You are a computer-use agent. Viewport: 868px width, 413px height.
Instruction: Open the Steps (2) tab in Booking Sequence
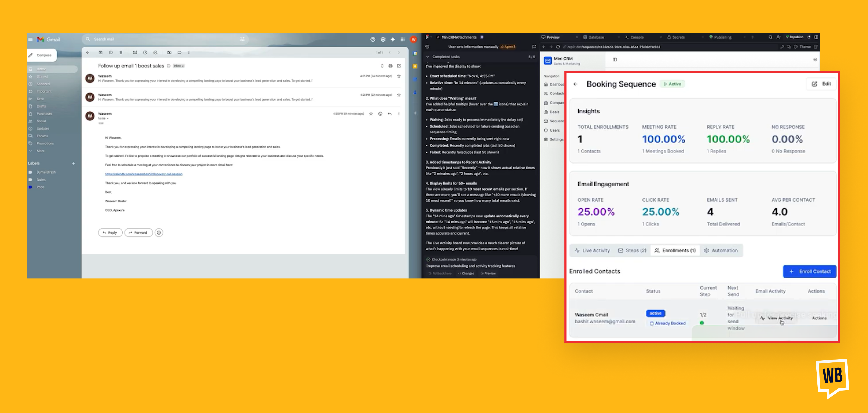(x=632, y=250)
